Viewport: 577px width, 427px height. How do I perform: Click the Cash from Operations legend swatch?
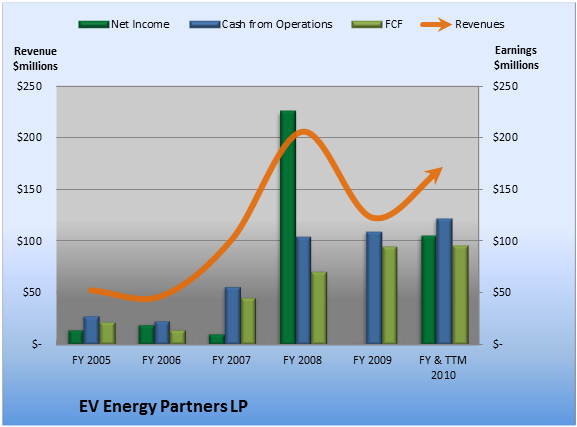click(x=205, y=25)
